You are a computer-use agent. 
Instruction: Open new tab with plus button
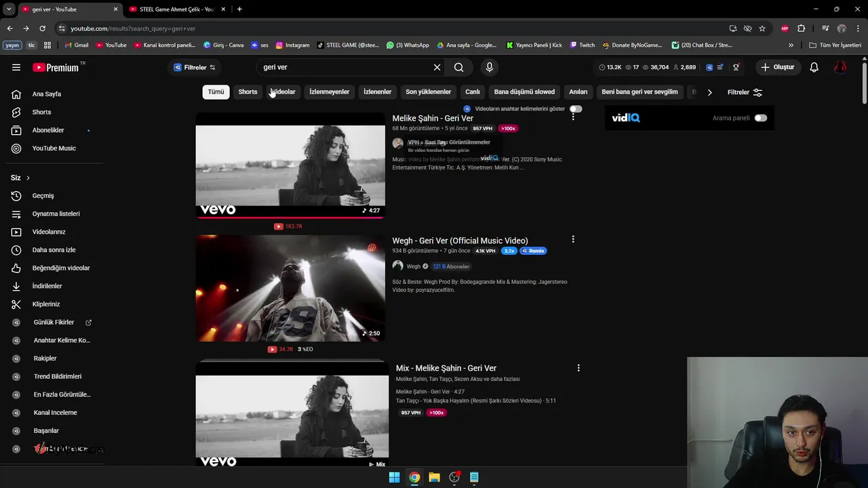(x=239, y=9)
